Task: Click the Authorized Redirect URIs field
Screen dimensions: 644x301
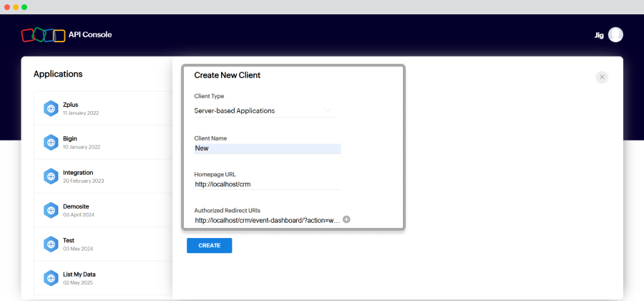Action: [268, 221]
